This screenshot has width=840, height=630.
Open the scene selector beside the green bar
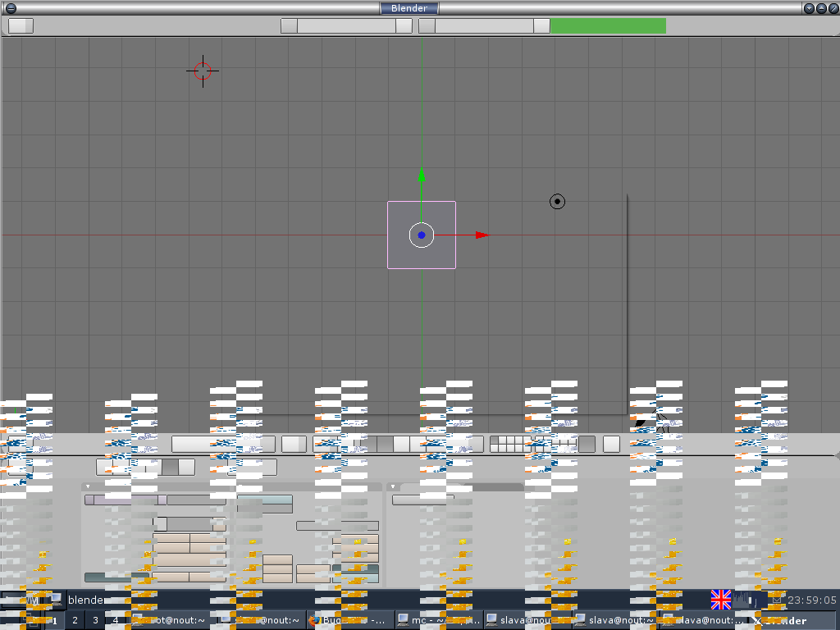[x=484, y=25]
